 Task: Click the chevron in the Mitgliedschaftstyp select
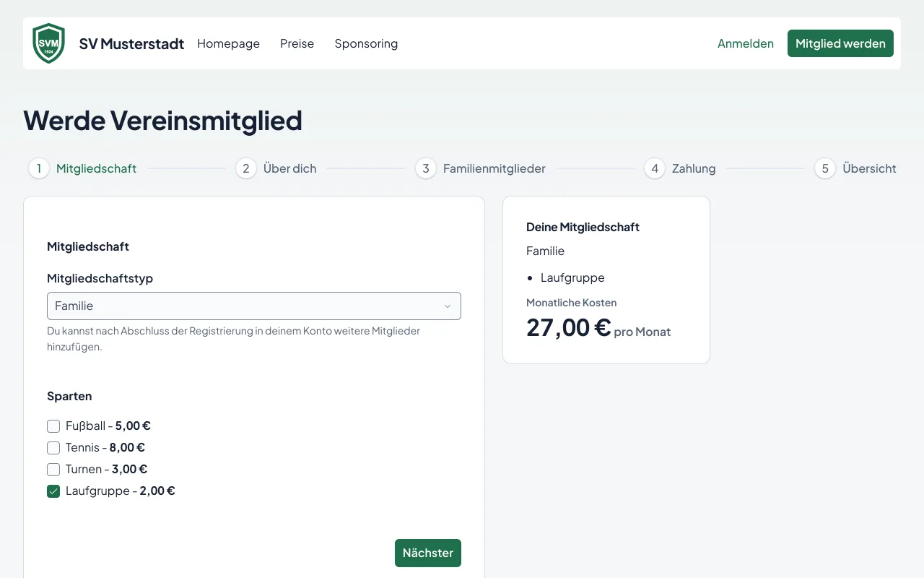447,306
